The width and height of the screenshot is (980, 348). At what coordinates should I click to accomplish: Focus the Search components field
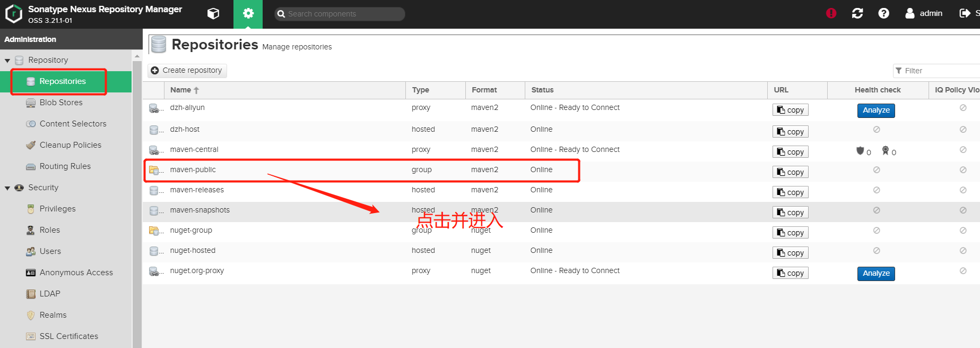pyautogui.click(x=340, y=14)
